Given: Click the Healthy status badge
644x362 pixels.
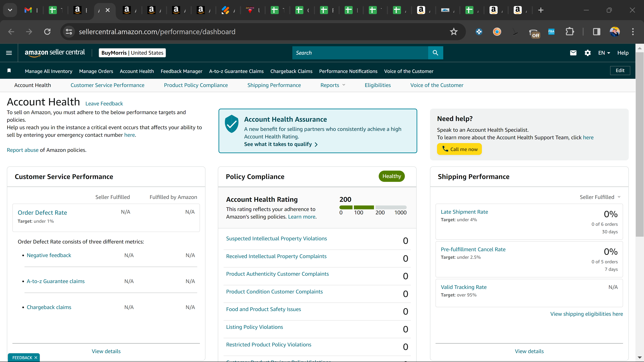Looking at the screenshot, I should click(391, 176).
